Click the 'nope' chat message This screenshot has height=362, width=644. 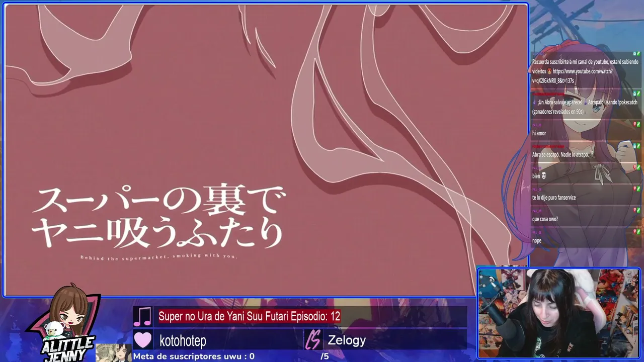pyautogui.click(x=537, y=241)
